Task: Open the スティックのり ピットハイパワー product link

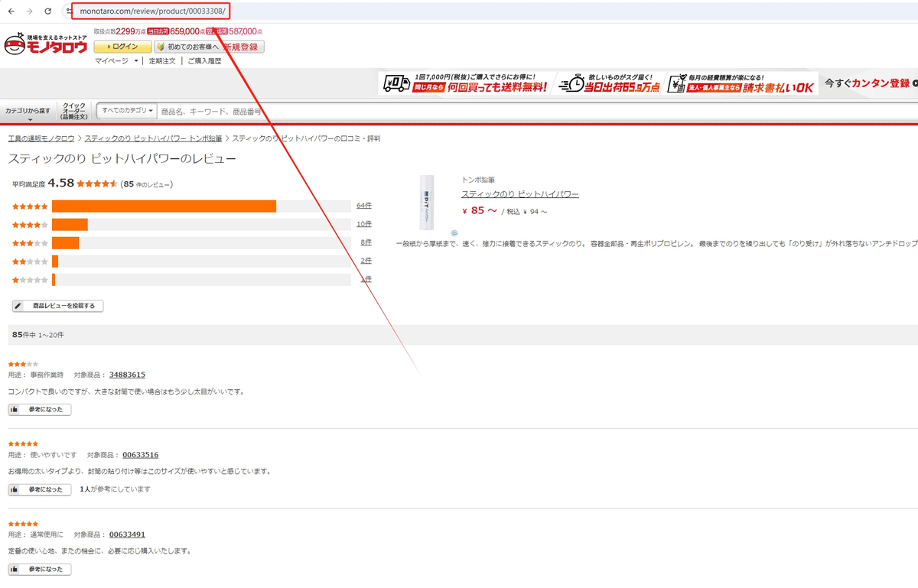Action: click(519, 194)
